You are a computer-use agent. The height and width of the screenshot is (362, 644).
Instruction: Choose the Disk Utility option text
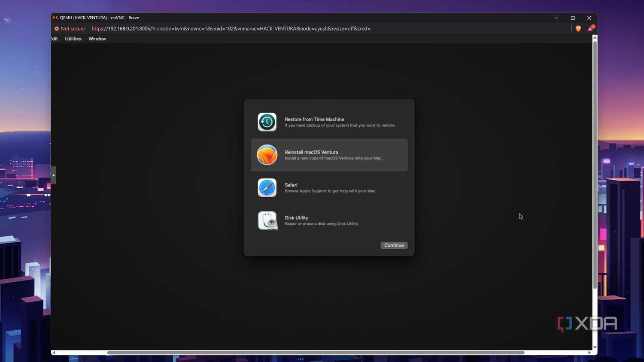point(296,217)
